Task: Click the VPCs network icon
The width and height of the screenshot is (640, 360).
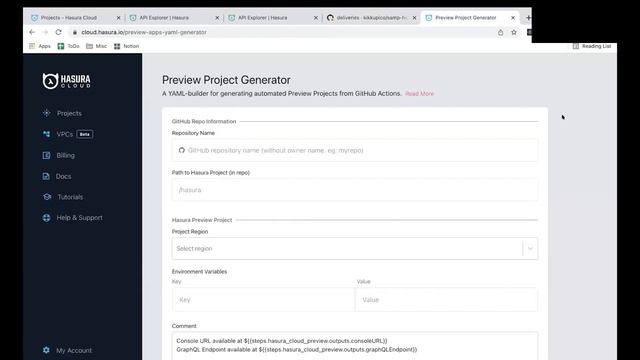Action: coord(47,134)
